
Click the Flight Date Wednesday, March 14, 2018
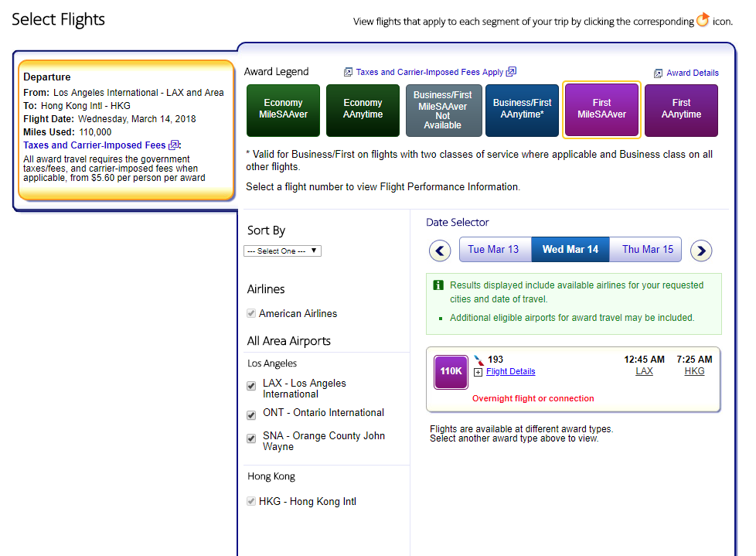point(137,119)
